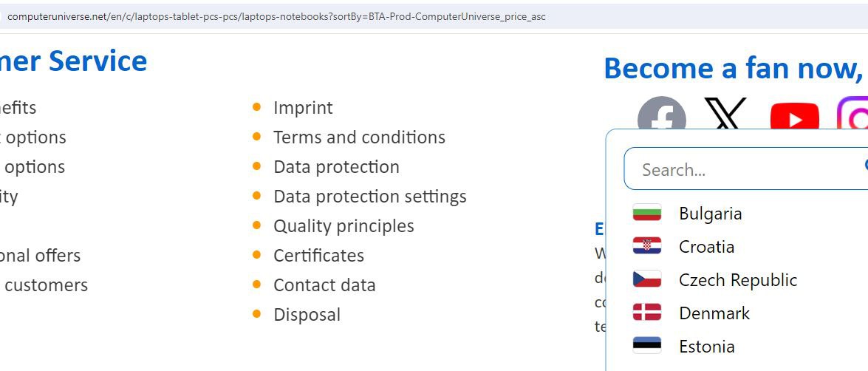Image resolution: width=868 pixels, height=371 pixels.
Task: Open the YouTube social icon
Action: click(x=794, y=117)
